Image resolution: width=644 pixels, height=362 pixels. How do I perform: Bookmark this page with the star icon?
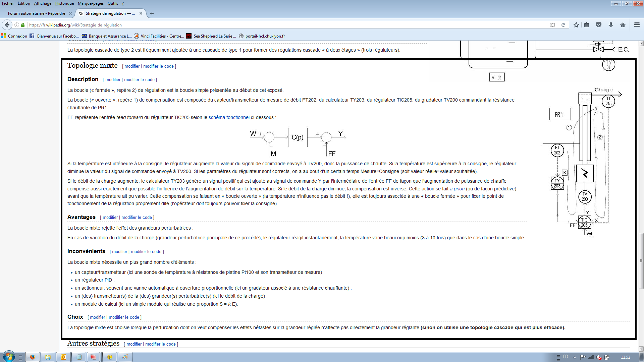(576, 25)
